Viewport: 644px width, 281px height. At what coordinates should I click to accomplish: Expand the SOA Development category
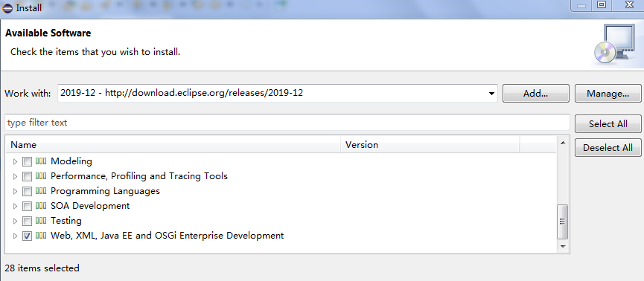tap(16, 207)
